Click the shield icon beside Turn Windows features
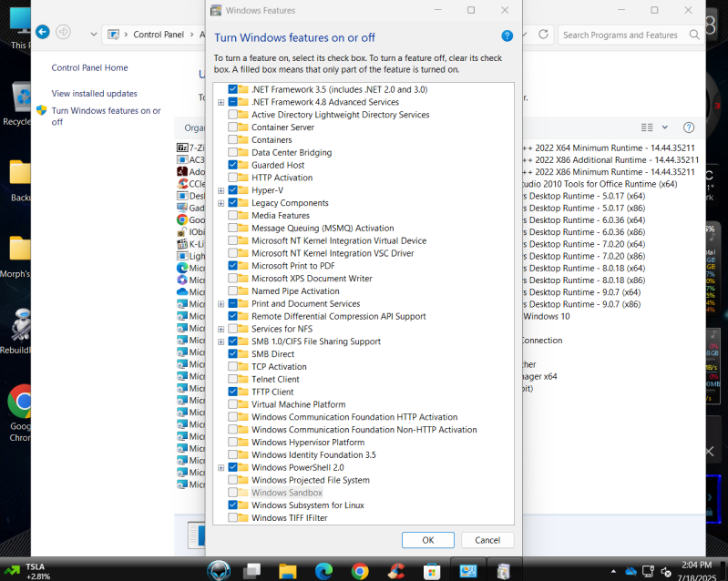 click(41, 110)
